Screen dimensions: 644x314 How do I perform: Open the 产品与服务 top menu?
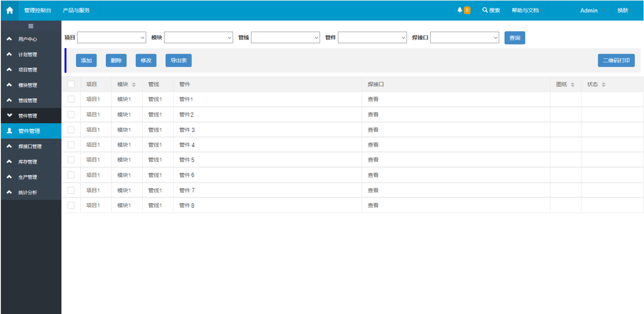pos(77,11)
